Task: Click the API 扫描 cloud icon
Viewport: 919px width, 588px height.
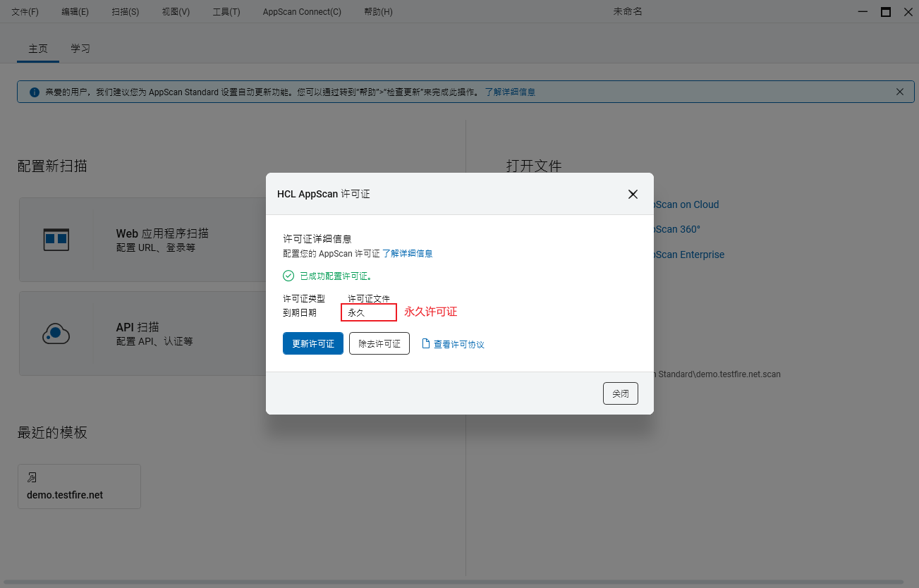Action: click(56, 333)
